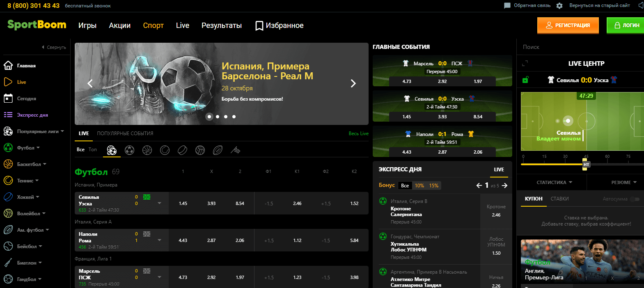
Task: Click the Теннис ball icon in sidebar
Action: (x=8, y=180)
